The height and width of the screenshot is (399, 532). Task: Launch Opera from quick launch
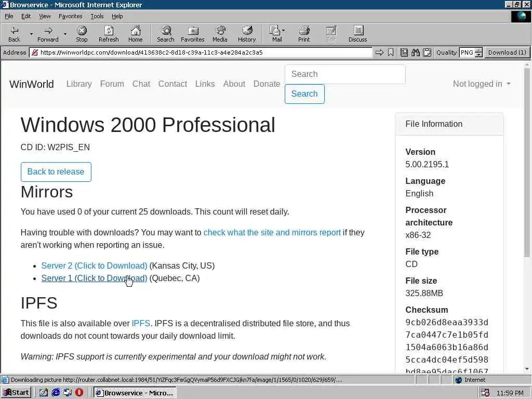pos(79,393)
